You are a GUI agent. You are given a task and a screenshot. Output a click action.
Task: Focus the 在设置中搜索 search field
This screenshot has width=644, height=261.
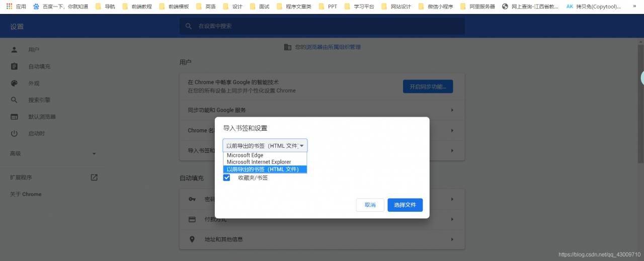point(322,26)
